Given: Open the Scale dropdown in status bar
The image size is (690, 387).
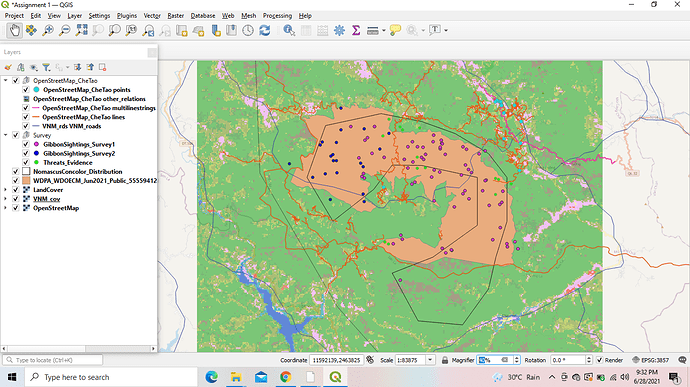Looking at the screenshot, I should click(430, 360).
